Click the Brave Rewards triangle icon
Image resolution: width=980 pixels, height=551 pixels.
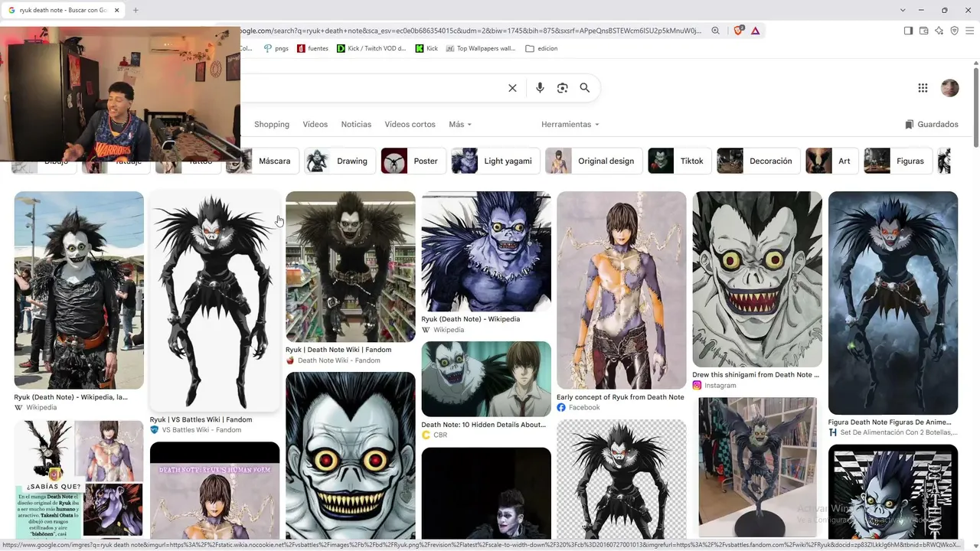(755, 31)
